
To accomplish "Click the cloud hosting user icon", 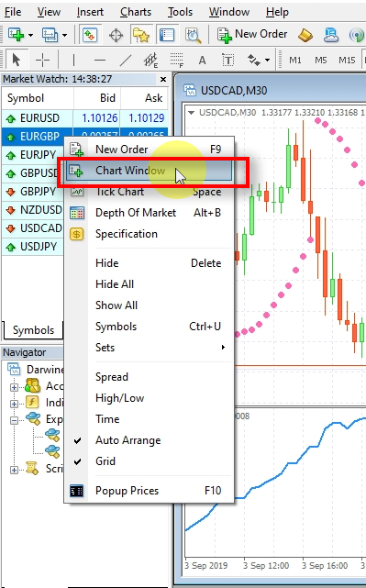I will 331,35.
